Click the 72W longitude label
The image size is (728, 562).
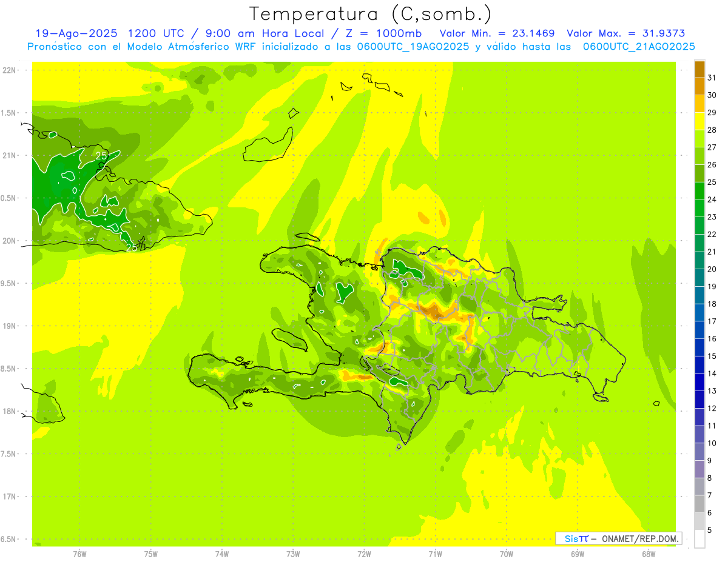364,554
